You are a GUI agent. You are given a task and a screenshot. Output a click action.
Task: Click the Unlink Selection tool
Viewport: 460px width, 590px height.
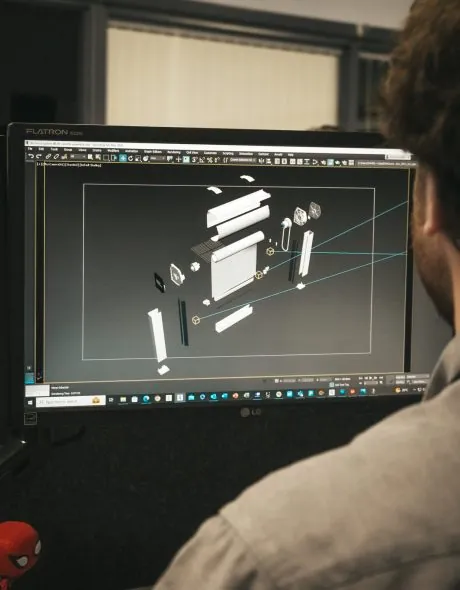tap(56, 157)
